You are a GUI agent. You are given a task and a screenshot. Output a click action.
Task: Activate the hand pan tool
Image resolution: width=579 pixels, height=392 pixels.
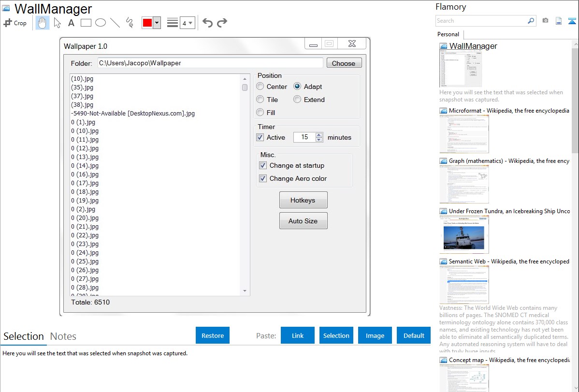pyautogui.click(x=43, y=23)
